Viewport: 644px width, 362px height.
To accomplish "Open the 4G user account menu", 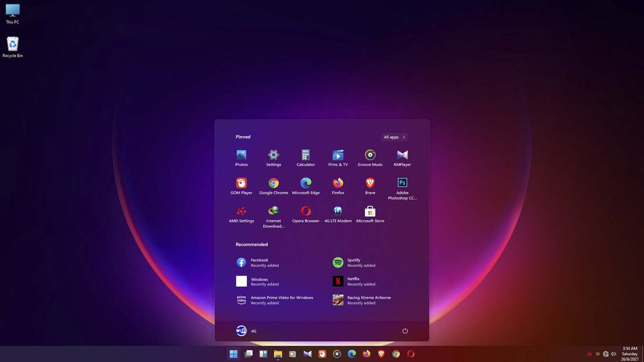I will (x=247, y=331).
